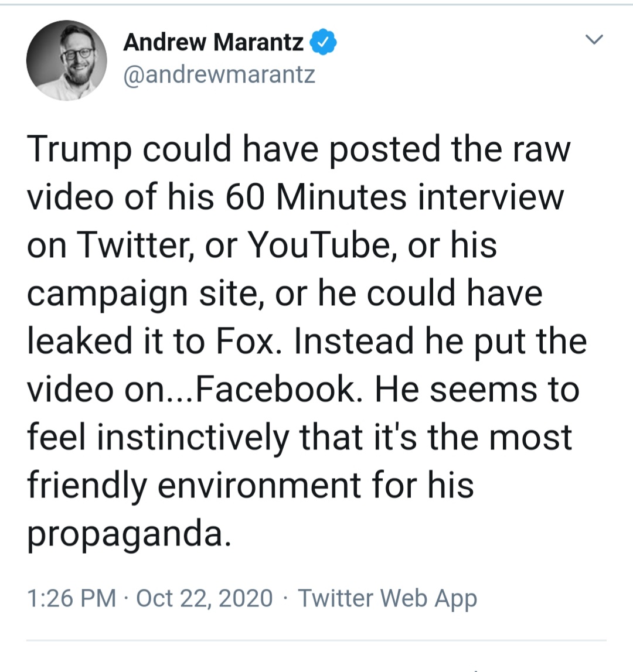Click the 1:26 PM timestamp
This screenshot has width=633, height=672.
pos(72,598)
